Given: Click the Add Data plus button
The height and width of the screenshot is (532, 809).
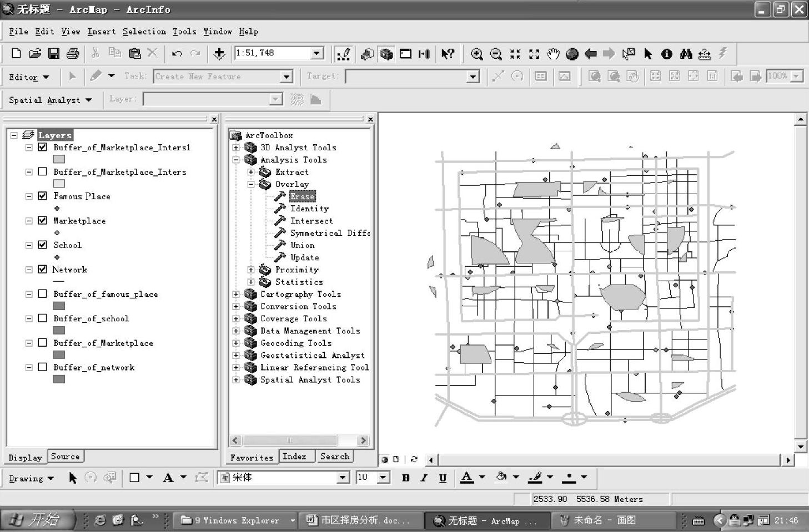Looking at the screenshot, I should 219,54.
